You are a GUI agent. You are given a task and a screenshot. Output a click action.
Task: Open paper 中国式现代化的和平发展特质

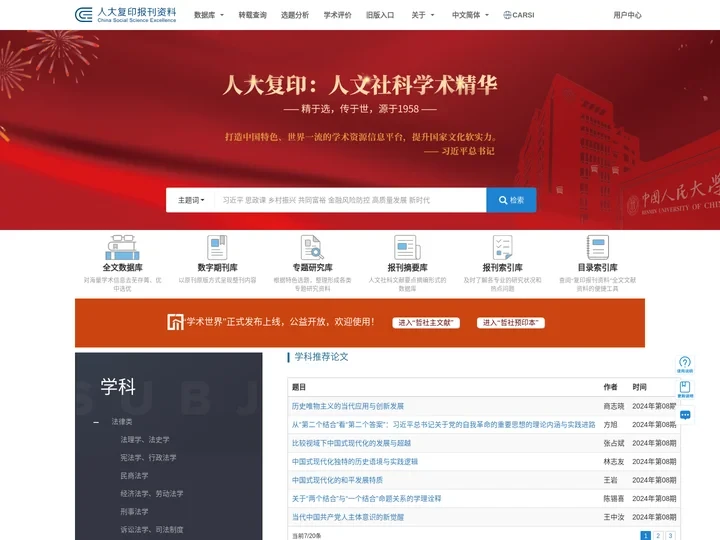coord(337,480)
